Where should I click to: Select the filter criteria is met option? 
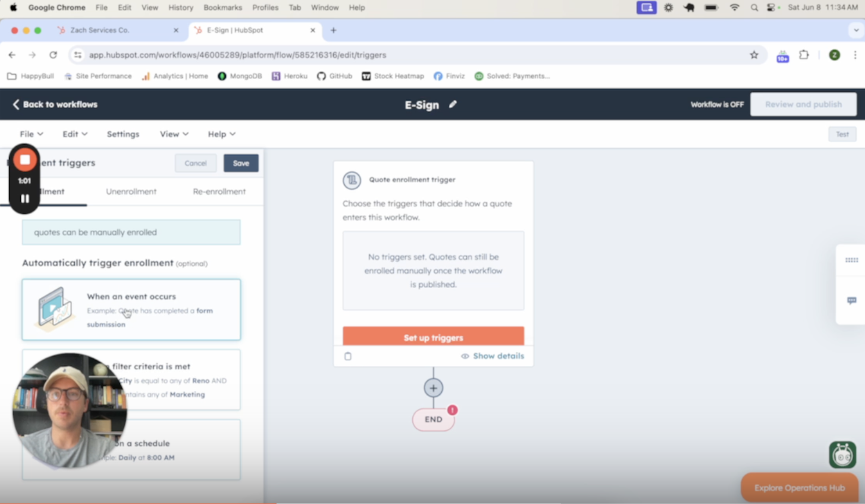(x=131, y=380)
